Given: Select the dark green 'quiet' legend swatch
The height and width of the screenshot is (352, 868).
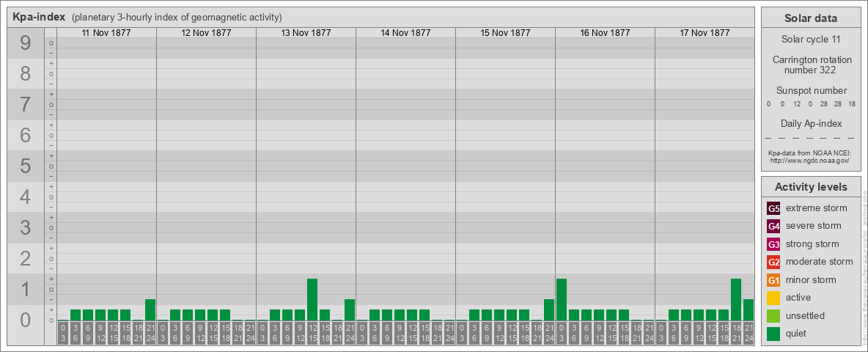Looking at the screenshot, I should coord(773,334).
